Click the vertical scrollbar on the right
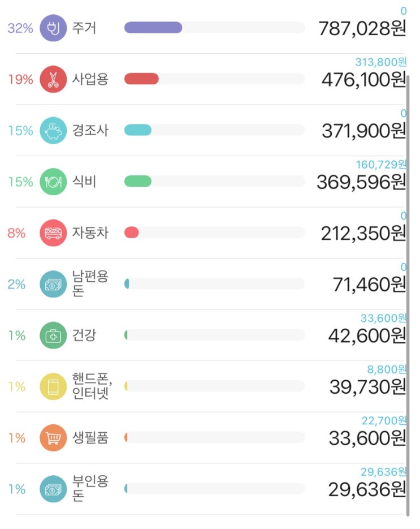 [408, 294]
